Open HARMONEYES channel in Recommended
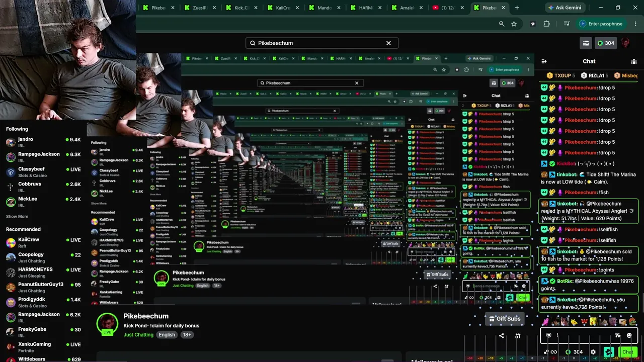 [x=43, y=273]
